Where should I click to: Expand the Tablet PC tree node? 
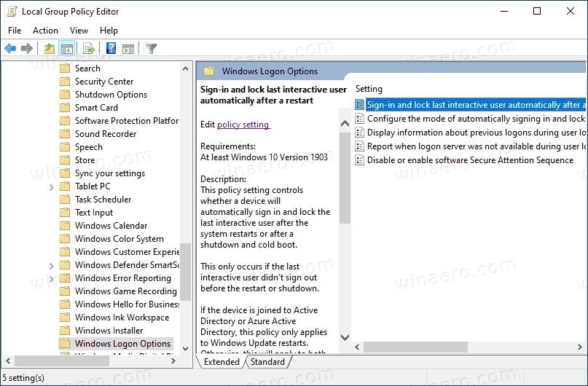click(x=52, y=186)
